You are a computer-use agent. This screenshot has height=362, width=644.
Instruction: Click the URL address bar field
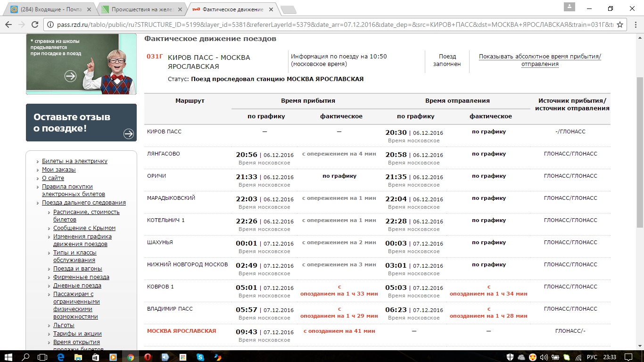tap(330, 25)
